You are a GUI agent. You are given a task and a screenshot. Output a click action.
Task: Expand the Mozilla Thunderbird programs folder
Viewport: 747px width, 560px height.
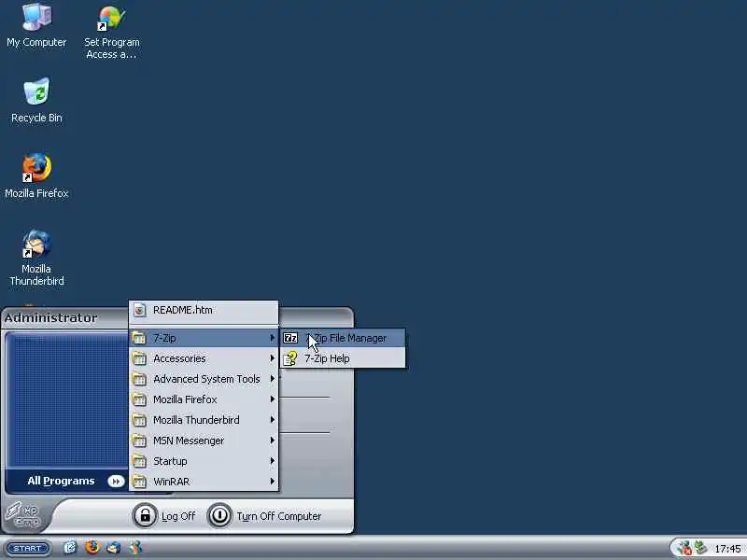click(204, 420)
